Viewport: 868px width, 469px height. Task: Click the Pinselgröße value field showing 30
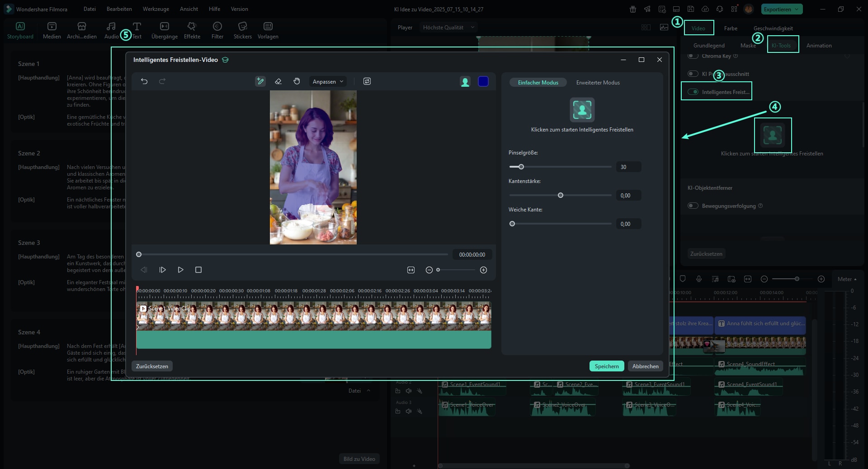point(628,167)
